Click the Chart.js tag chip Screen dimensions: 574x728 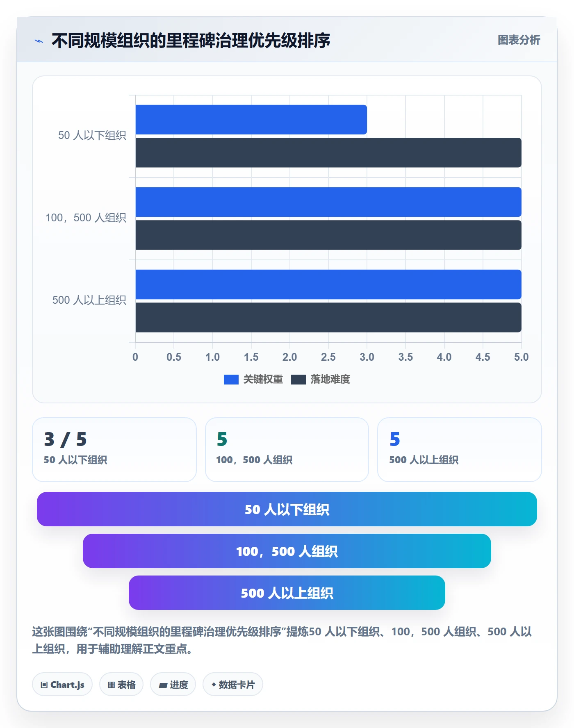click(62, 684)
